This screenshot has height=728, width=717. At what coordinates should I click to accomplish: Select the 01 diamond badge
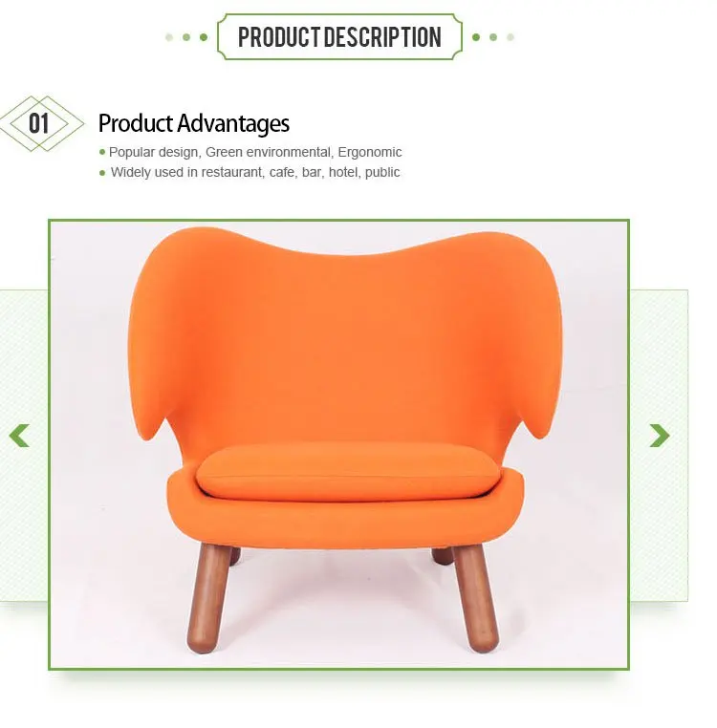41,123
